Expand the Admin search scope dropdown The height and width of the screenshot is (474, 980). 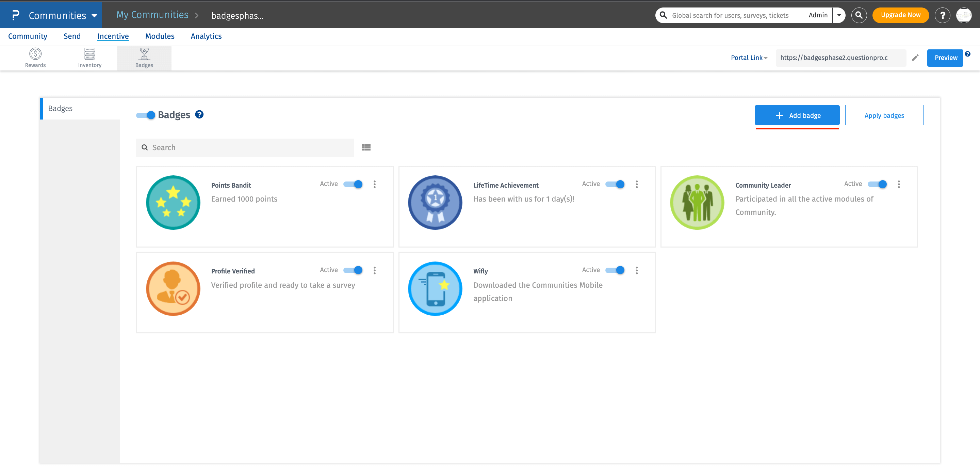click(839, 15)
